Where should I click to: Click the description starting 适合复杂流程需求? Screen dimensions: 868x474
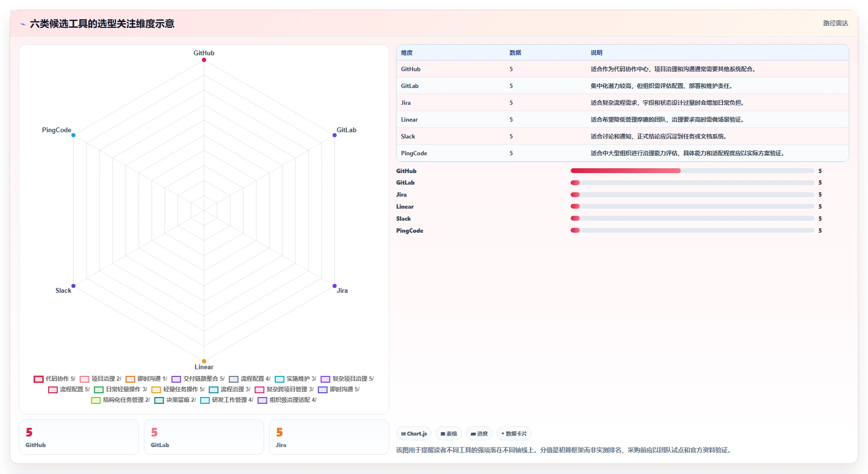pyautogui.click(x=668, y=103)
